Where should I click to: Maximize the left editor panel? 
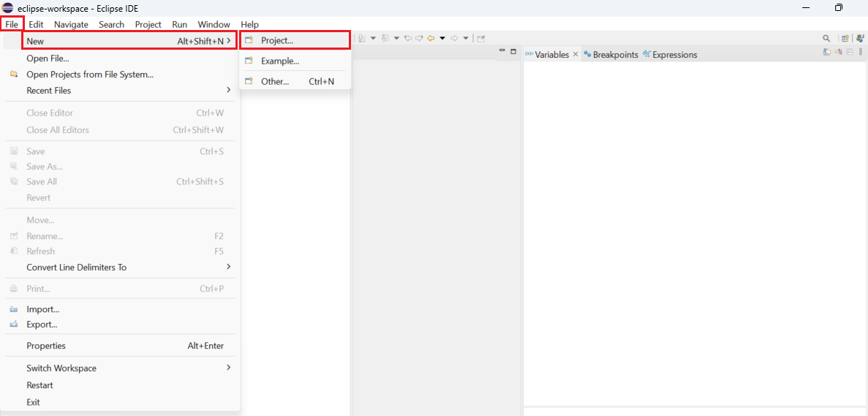click(513, 51)
